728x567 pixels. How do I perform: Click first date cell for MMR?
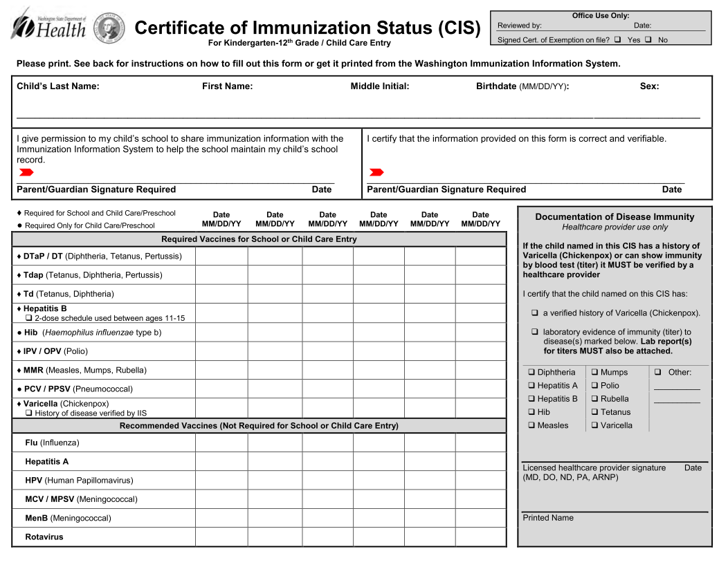click(221, 370)
